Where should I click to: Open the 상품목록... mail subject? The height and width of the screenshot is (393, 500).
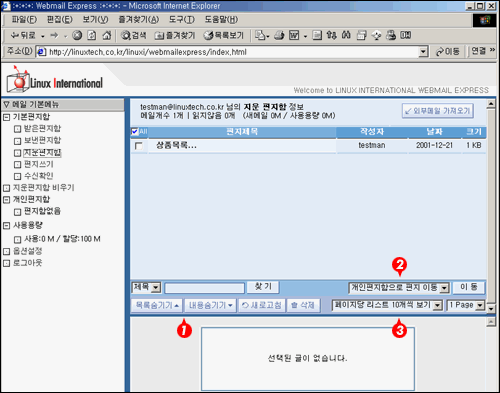(176, 145)
